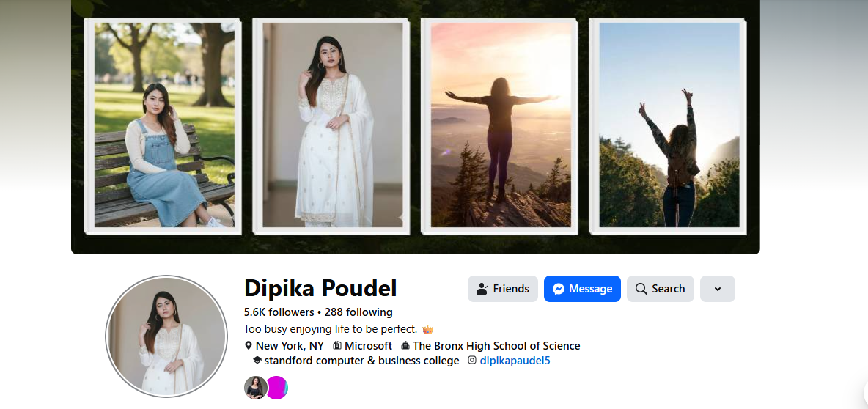
Task: Open Dipika Poudel's circular profile picture
Action: click(x=165, y=336)
